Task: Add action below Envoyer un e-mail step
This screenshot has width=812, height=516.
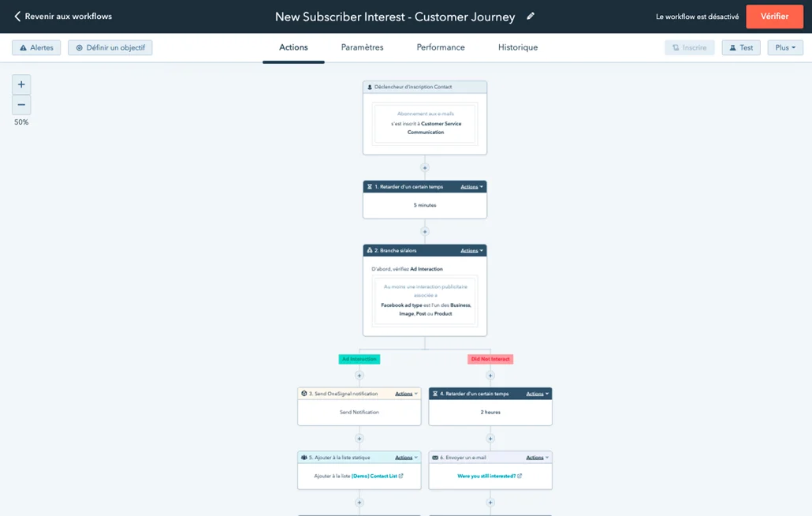Action: [490, 503]
